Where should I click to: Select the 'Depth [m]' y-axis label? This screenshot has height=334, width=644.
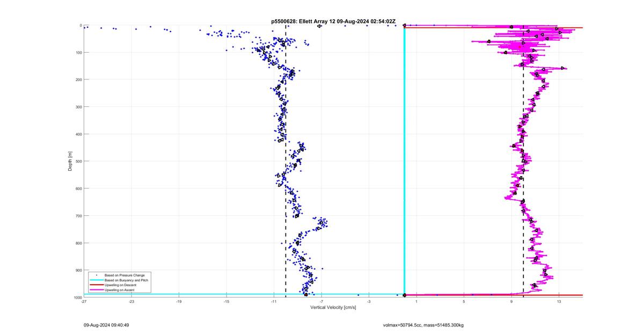[x=70, y=161]
